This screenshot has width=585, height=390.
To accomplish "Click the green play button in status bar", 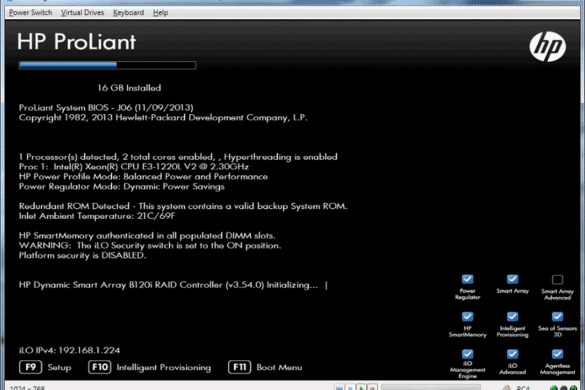I will point(361,388).
